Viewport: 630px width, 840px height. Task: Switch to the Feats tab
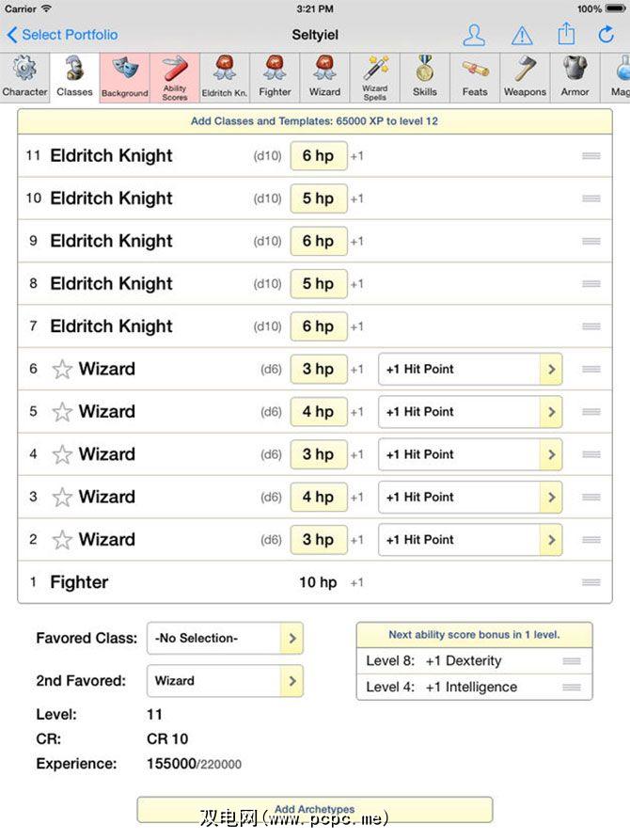[475, 76]
